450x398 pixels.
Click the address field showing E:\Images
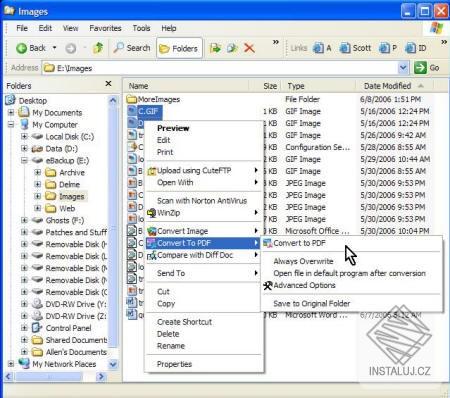(220, 68)
